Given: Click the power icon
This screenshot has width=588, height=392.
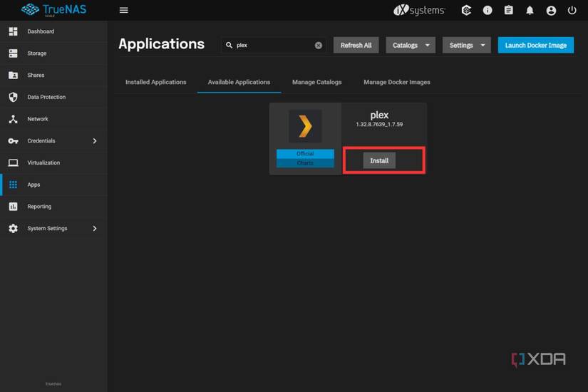Looking at the screenshot, I should [x=572, y=10].
